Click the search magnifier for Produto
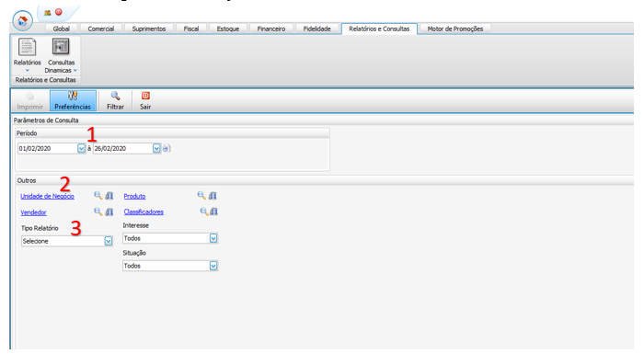The width and height of the screenshot is (644, 354). pyautogui.click(x=201, y=196)
